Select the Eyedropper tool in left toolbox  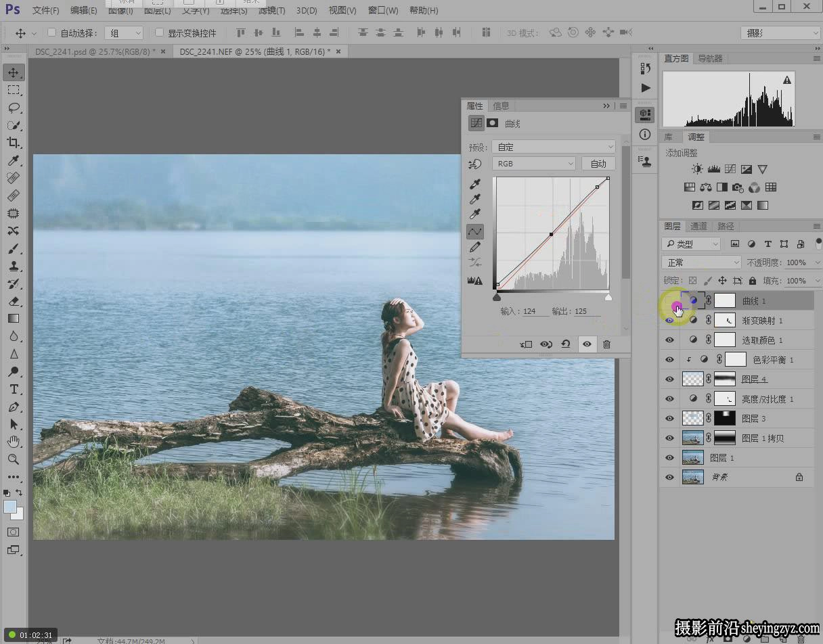pyautogui.click(x=14, y=160)
